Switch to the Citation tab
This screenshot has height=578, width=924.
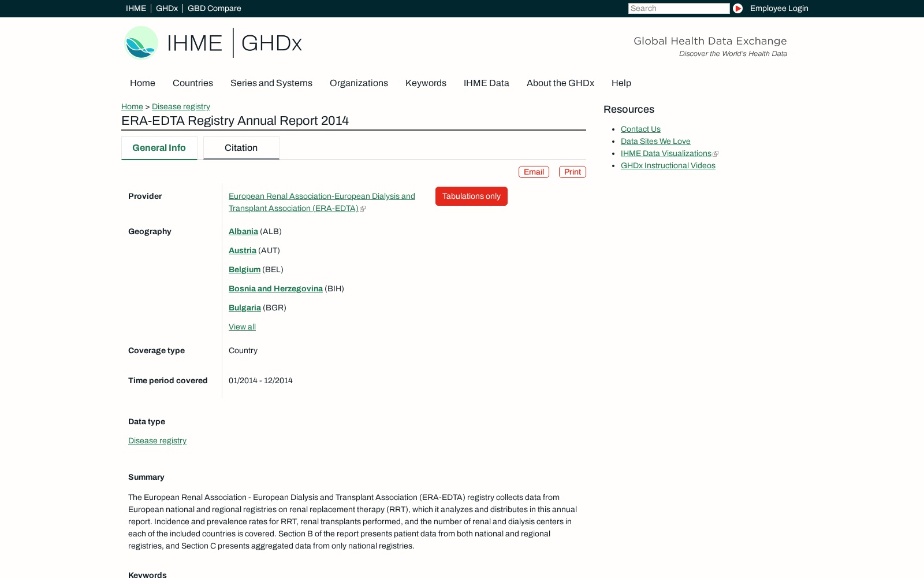tap(241, 148)
